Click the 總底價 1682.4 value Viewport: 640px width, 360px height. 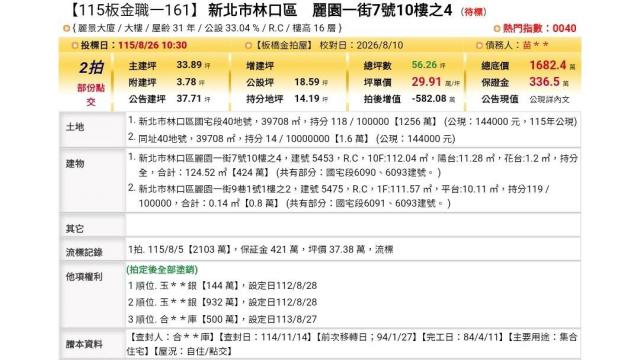(x=547, y=65)
